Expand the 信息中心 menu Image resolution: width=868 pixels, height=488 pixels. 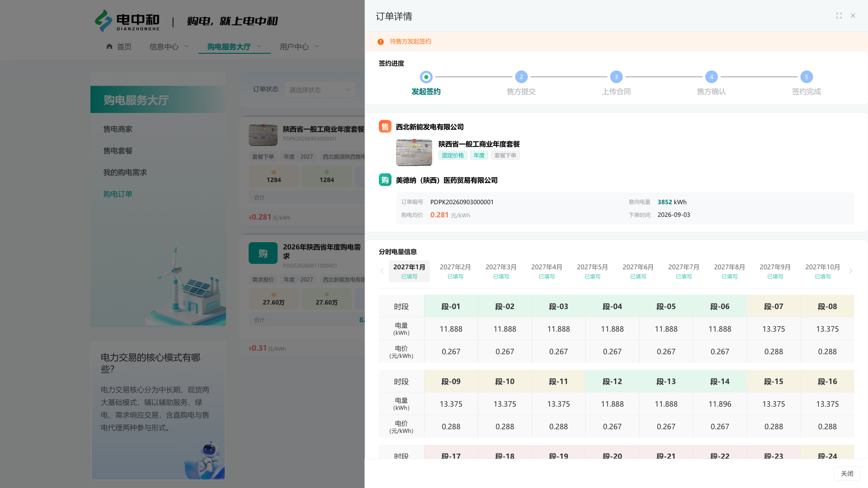169,47
